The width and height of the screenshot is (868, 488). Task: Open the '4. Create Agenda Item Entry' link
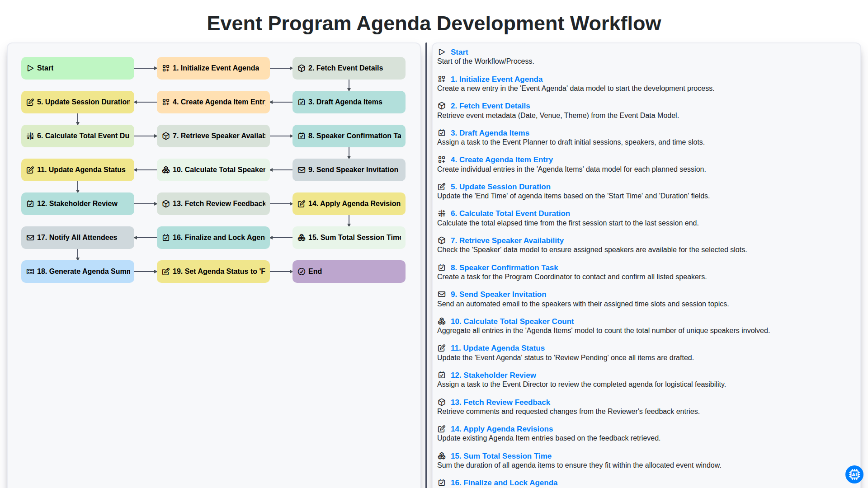point(501,160)
